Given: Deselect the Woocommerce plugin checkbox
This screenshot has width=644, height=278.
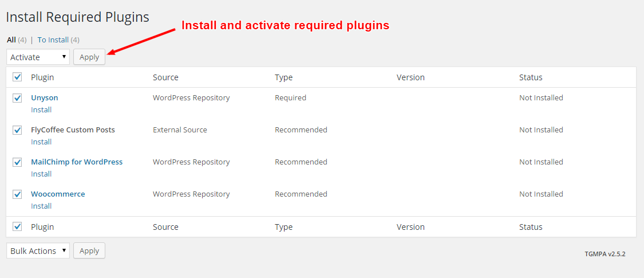Looking at the screenshot, I should (x=17, y=194).
